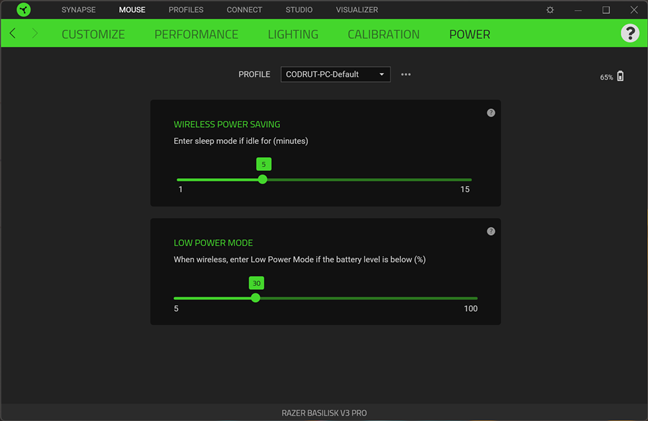Screen dimensions: 648x421
Task: Maximize the Synapse window
Action: 606,10
